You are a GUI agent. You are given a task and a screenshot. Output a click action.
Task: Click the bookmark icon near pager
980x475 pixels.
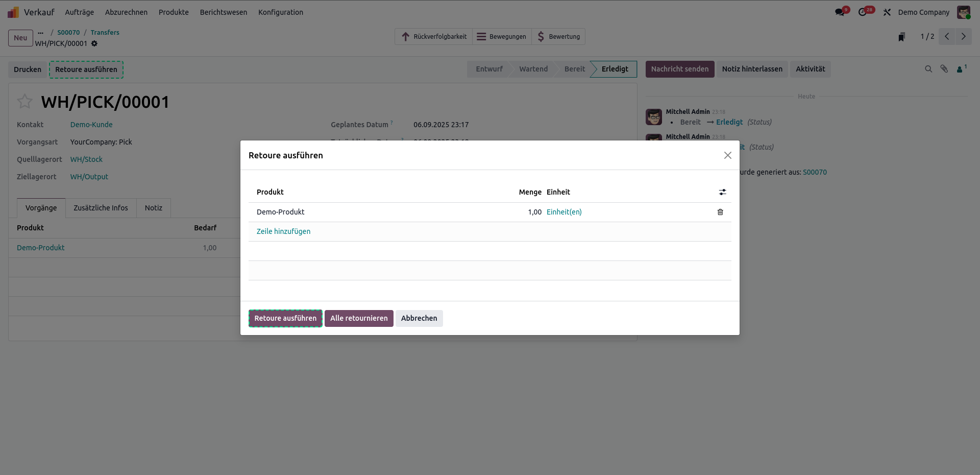[902, 37]
